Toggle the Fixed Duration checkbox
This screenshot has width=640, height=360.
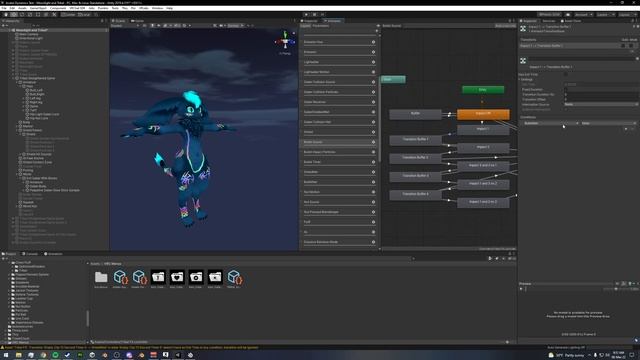click(566, 89)
